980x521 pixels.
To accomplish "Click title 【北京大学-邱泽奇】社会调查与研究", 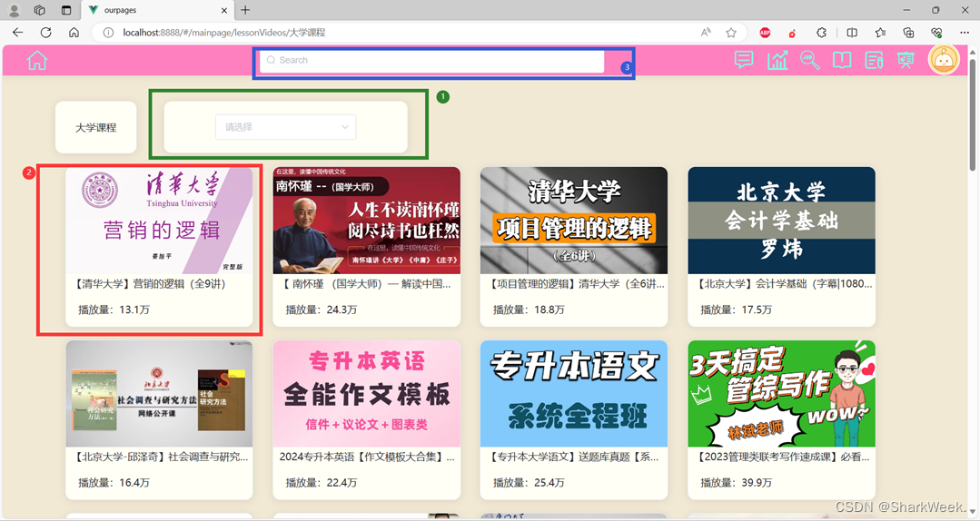I will [160, 457].
